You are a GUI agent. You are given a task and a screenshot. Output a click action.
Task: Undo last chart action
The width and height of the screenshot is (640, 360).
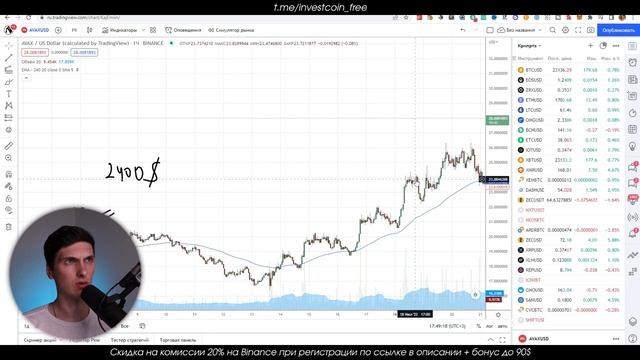463,30
